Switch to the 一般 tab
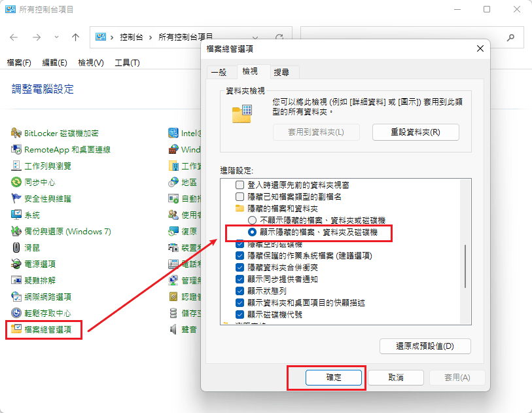 [x=219, y=72]
